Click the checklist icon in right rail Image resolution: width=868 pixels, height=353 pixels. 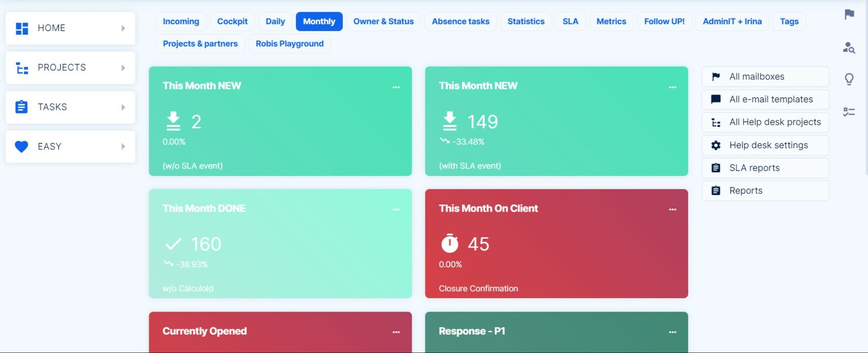(x=849, y=111)
